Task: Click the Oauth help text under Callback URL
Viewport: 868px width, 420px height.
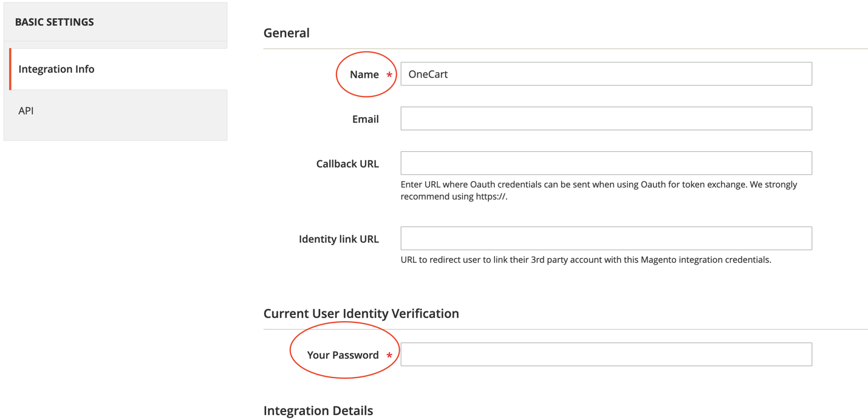Action: point(598,190)
